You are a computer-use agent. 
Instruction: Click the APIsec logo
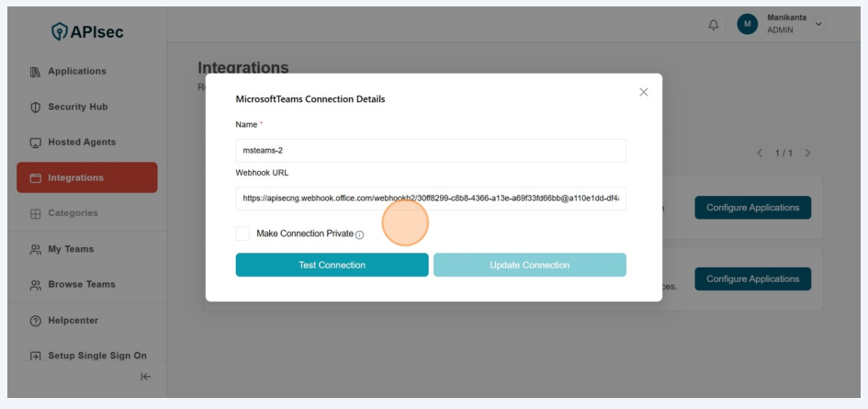click(87, 34)
